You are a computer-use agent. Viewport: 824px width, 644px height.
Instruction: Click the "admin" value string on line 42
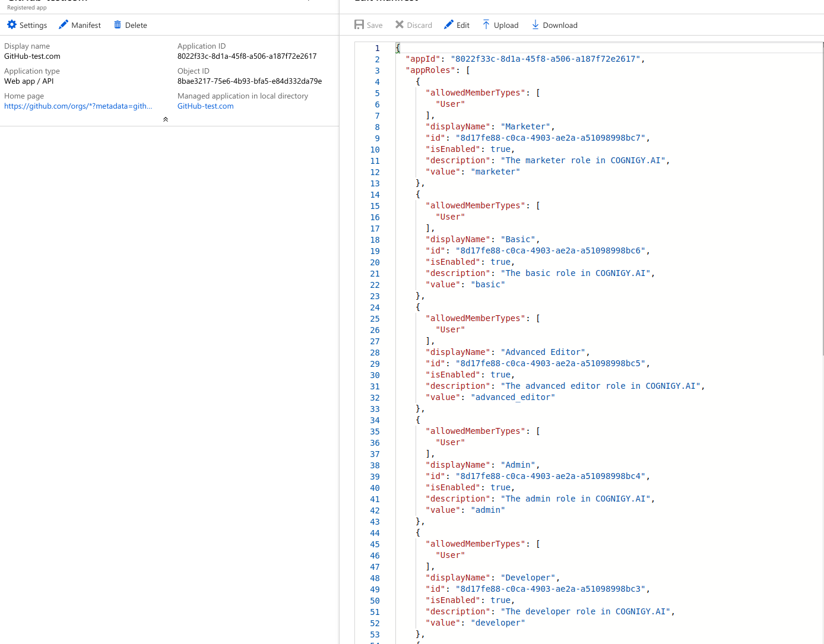click(488, 510)
